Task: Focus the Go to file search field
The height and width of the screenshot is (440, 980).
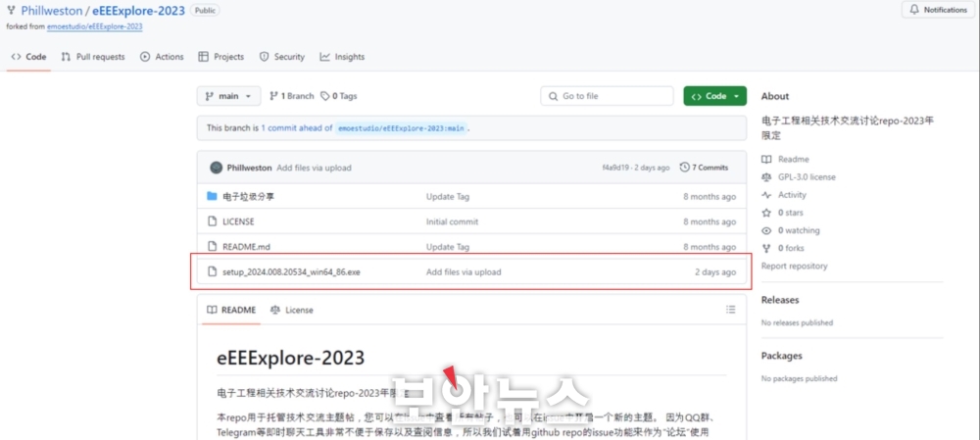Action: pyautogui.click(x=607, y=96)
